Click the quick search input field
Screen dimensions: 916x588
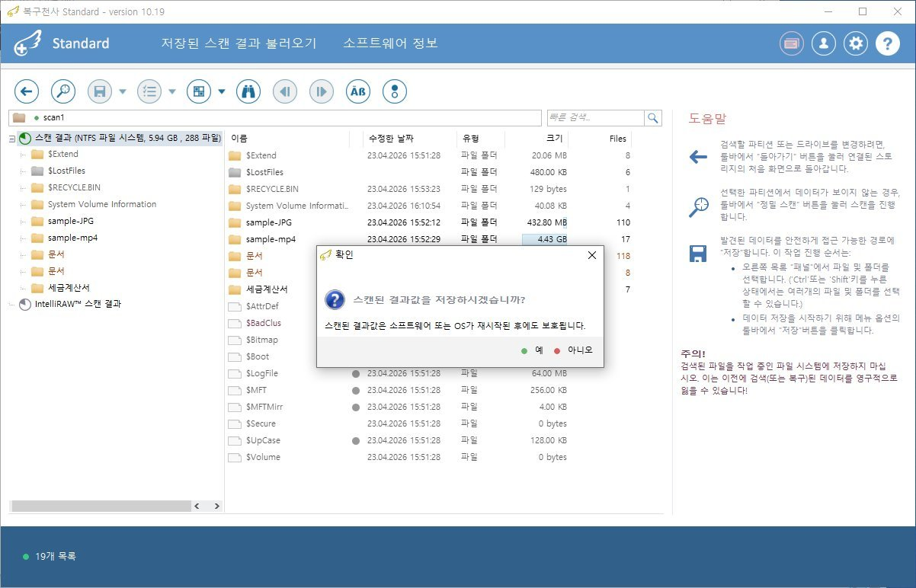click(x=595, y=118)
